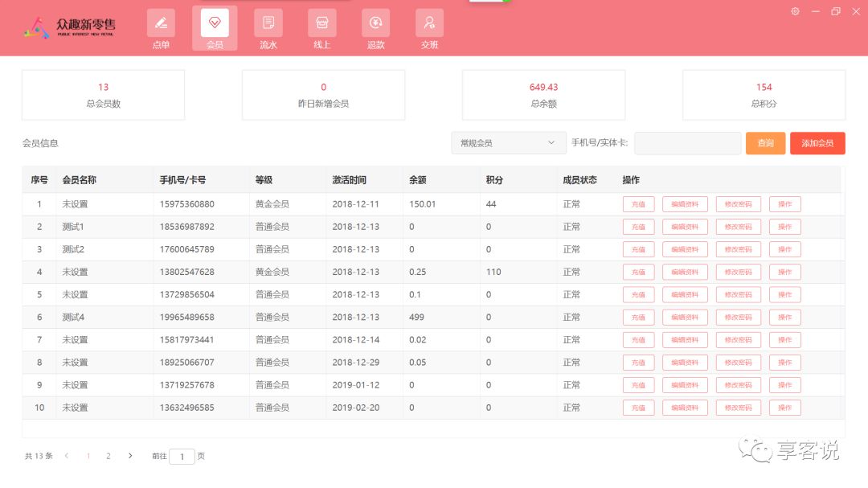Click the next page arrow
The image size is (868, 488).
(x=130, y=456)
